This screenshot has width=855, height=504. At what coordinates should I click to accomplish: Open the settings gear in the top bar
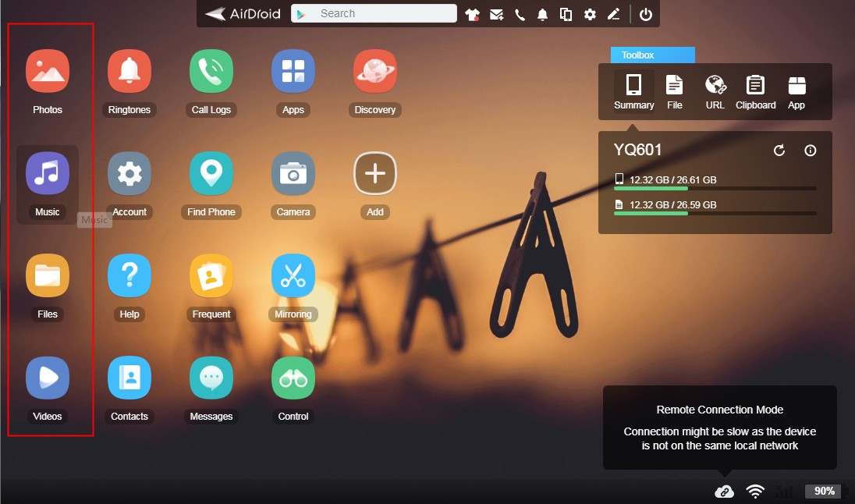click(x=590, y=12)
